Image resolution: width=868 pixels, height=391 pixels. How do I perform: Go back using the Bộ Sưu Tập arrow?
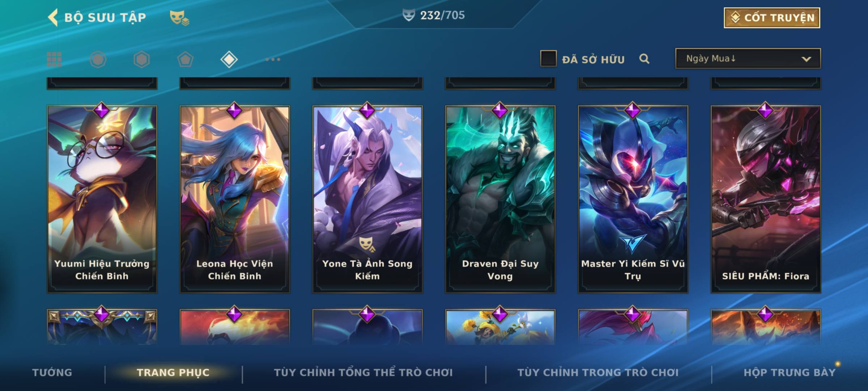[x=53, y=17]
